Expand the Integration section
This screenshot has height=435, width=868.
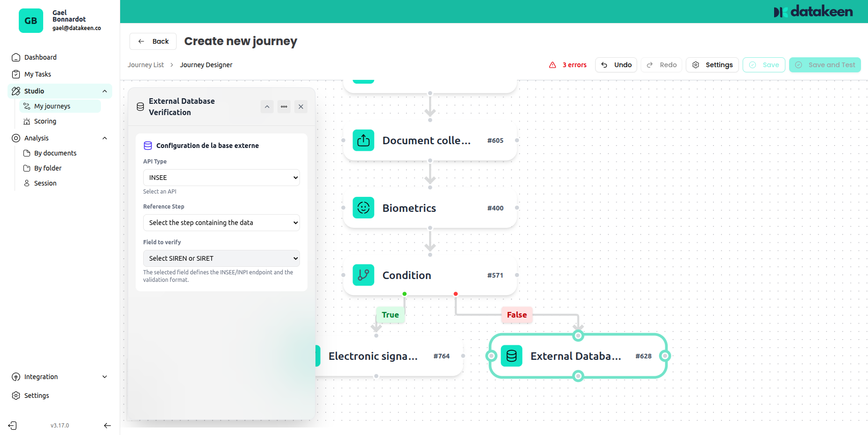[105, 377]
